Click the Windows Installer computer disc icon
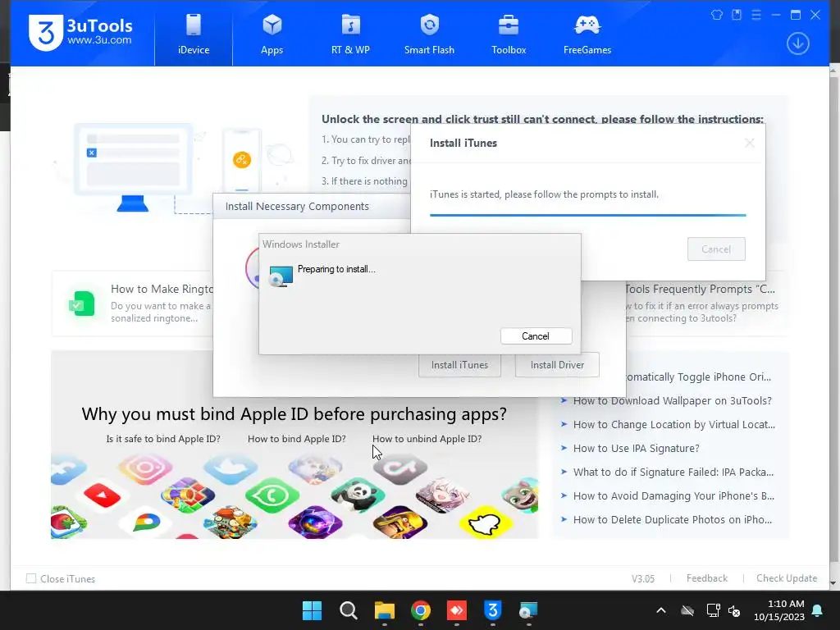 tap(281, 276)
